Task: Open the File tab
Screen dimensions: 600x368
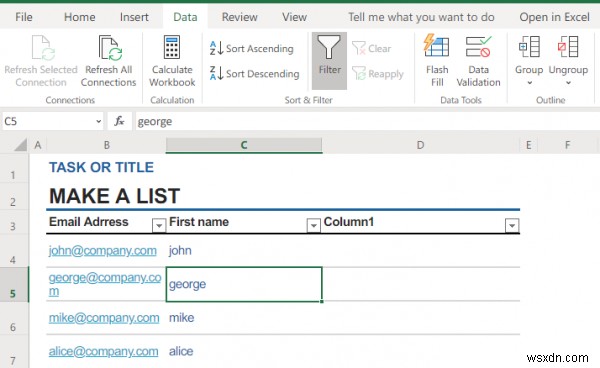Action: 24,17
